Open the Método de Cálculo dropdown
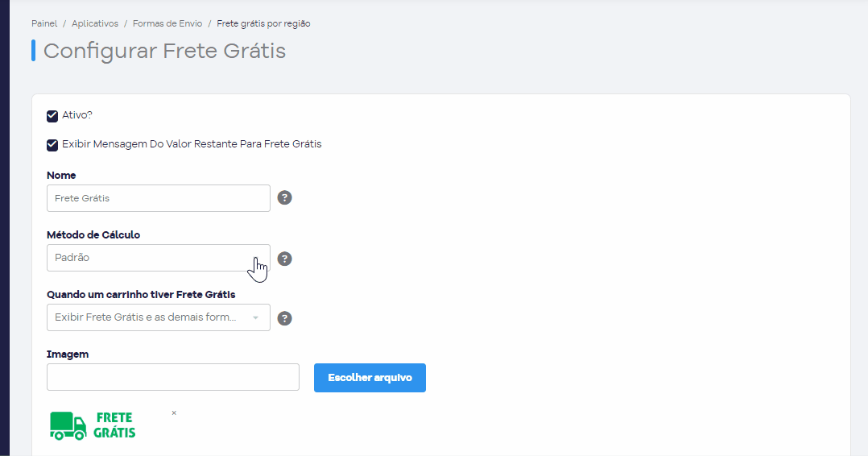The width and height of the screenshot is (868, 456). point(159,258)
